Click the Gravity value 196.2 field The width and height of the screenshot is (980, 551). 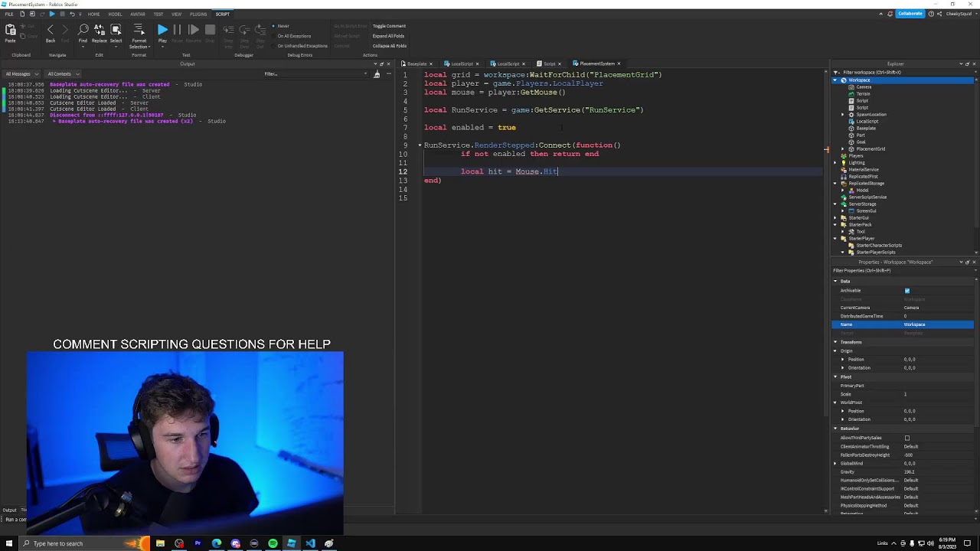[x=938, y=472]
